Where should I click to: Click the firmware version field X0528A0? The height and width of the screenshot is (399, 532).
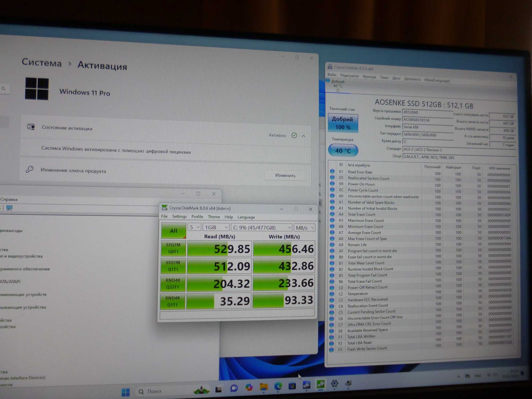[427, 113]
